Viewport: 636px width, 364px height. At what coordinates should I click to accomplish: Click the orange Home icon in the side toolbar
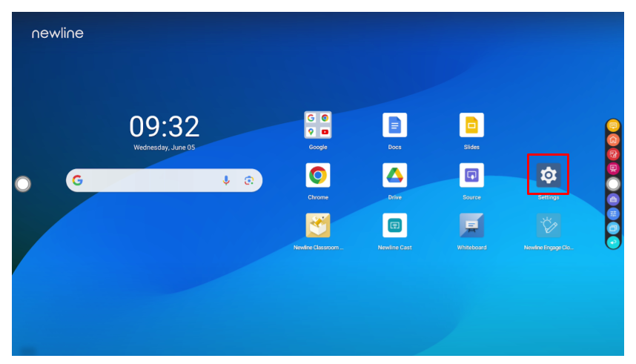click(613, 140)
